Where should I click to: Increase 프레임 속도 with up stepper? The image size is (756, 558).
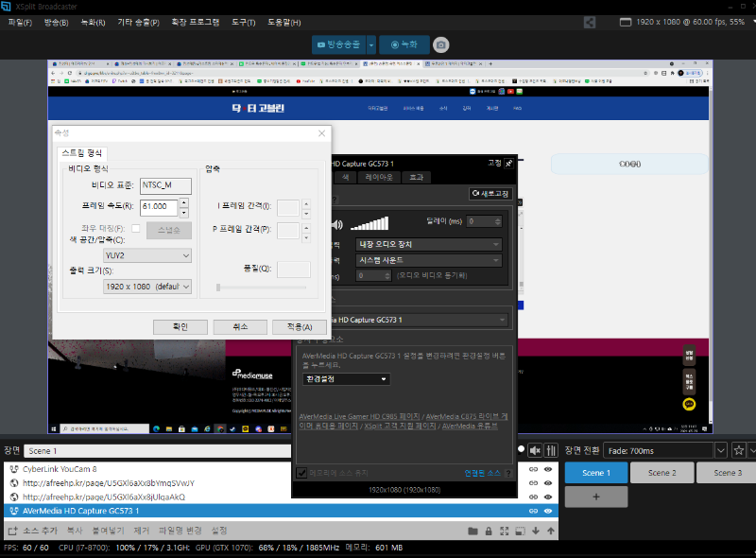pos(183,202)
